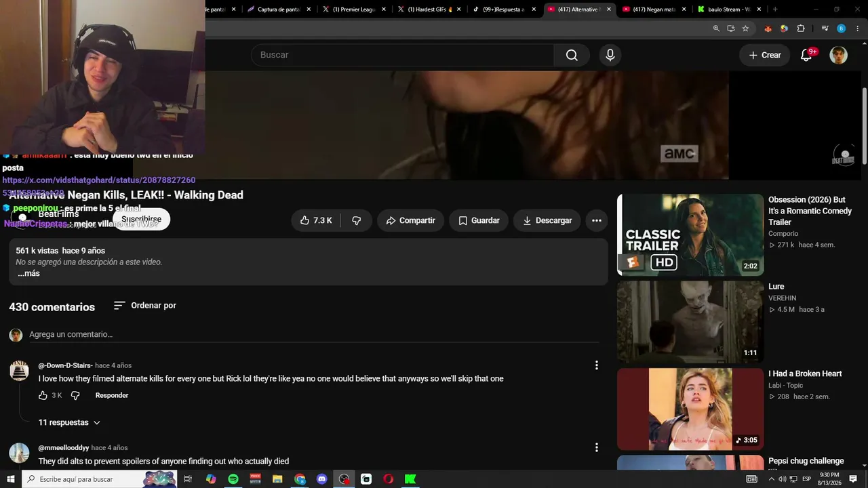The width and height of the screenshot is (868, 488).
Task: Close the Captura de pantalla tab
Action: point(309,9)
